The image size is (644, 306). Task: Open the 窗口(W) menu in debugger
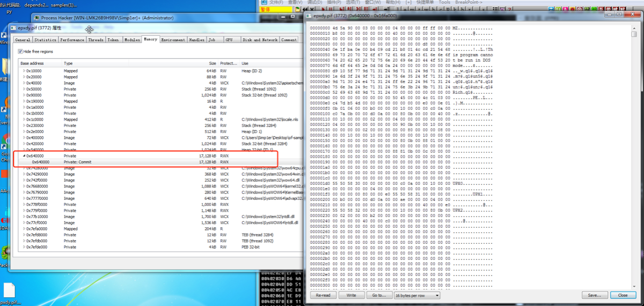pyautogui.click(x=372, y=2)
